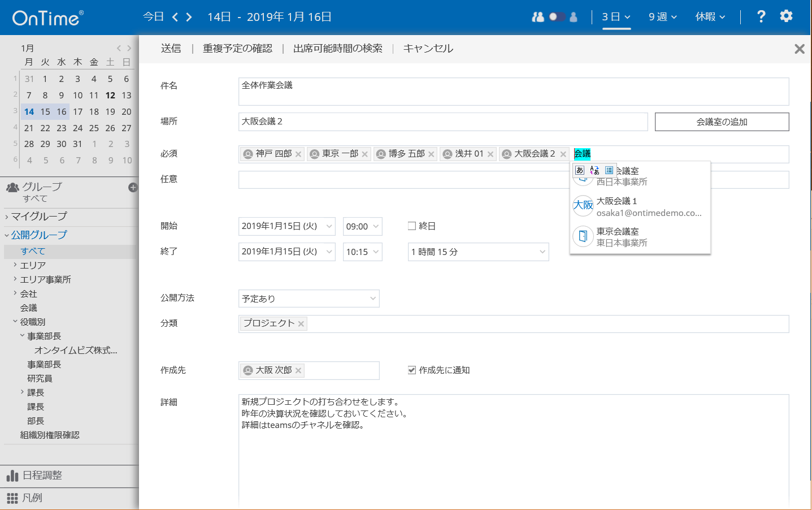The image size is (812, 510).
Task: Click キャンセル to discard the meeting
Action: 427,48
